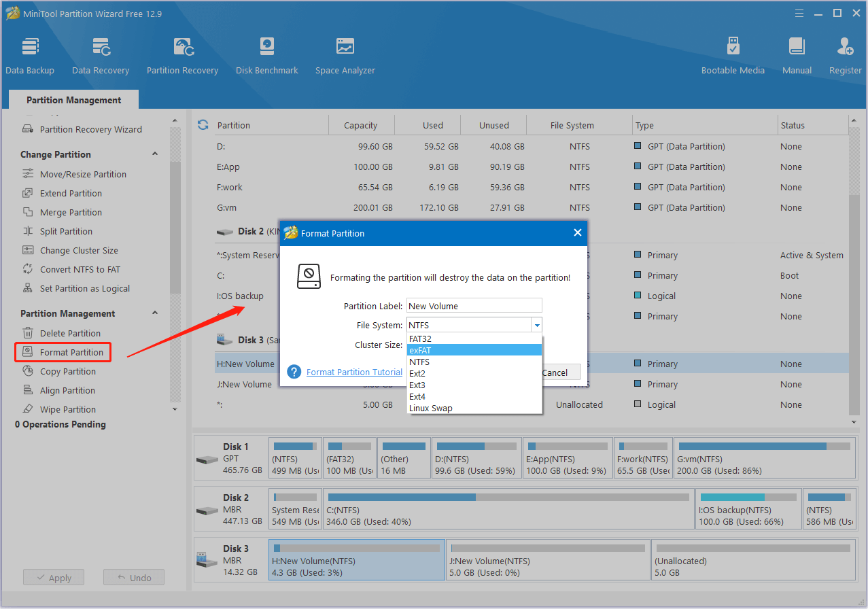868x609 pixels.
Task: Choose exFAT from file system list
Action: 474,350
